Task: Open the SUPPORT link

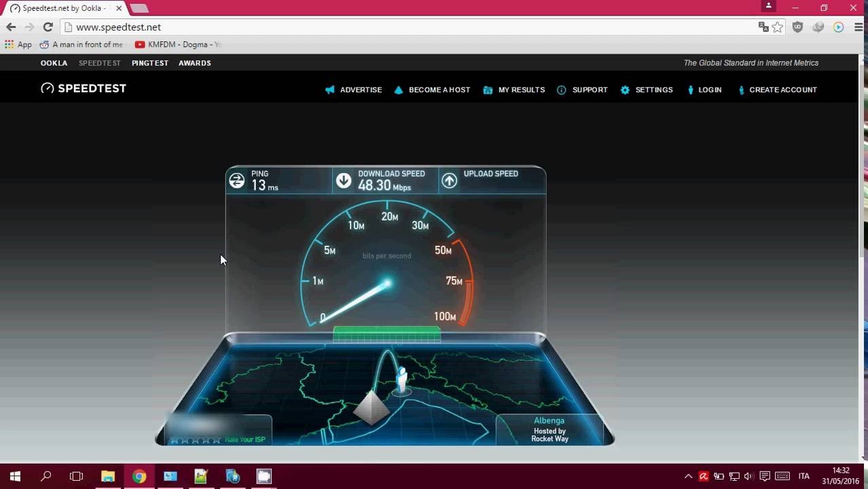Action: click(x=590, y=90)
